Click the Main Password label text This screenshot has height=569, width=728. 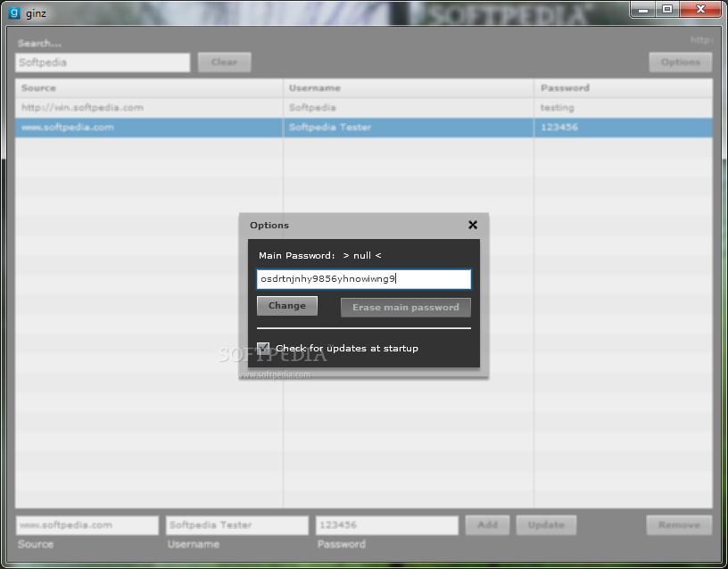click(x=297, y=256)
